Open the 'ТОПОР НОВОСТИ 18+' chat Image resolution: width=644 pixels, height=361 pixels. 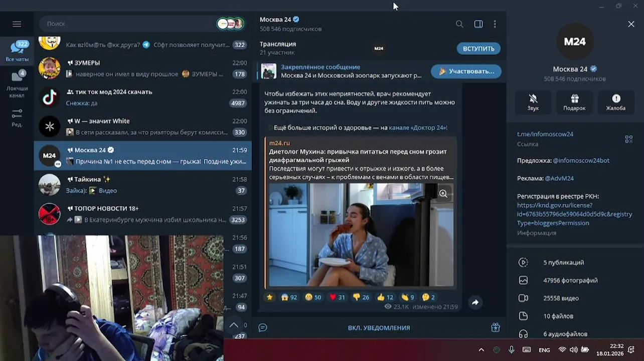click(x=142, y=214)
